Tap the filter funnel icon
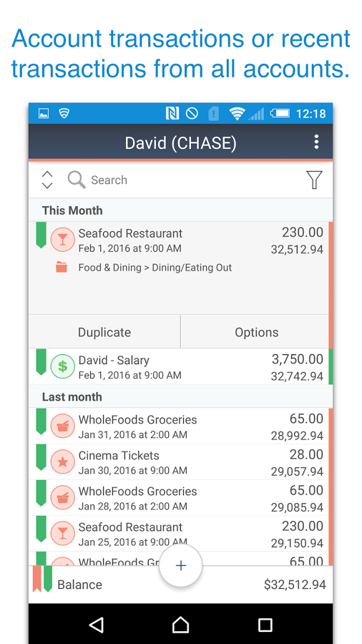This screenshot has width=362, height=644. click(314, 180)
